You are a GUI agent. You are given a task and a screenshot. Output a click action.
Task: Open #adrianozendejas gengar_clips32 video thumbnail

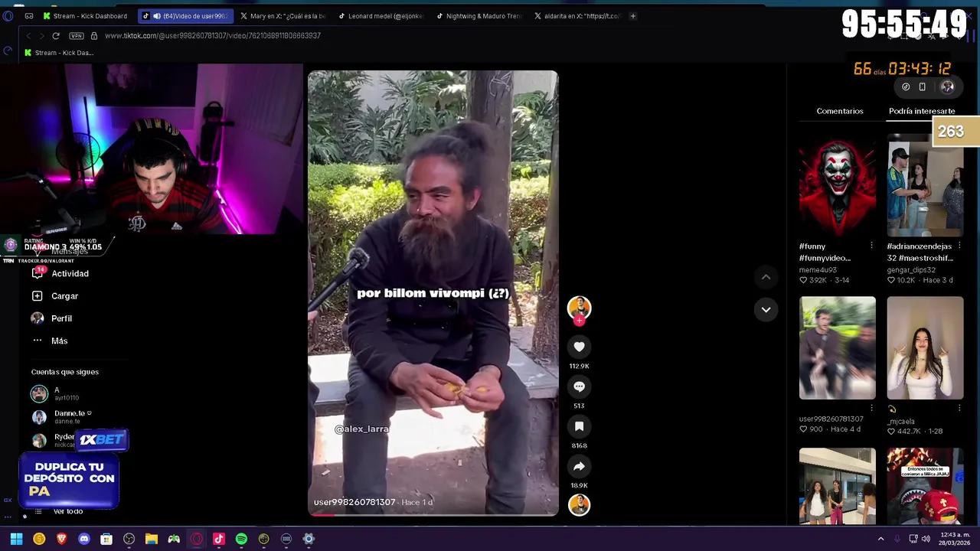tap(925, 185)
